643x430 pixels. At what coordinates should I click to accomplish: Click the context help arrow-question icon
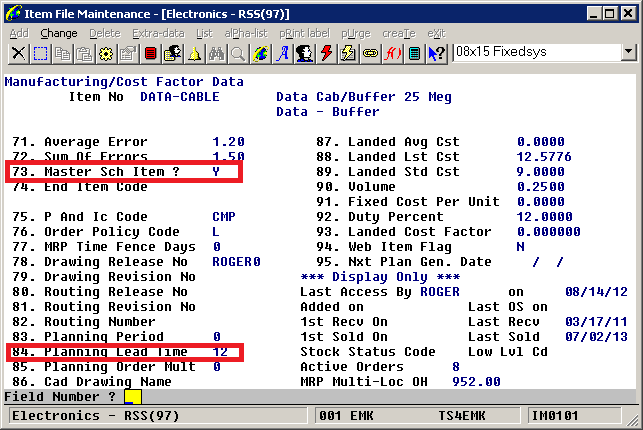pos(436,53)
